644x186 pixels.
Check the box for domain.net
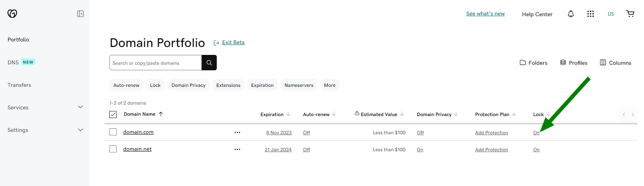click(113, 149)
